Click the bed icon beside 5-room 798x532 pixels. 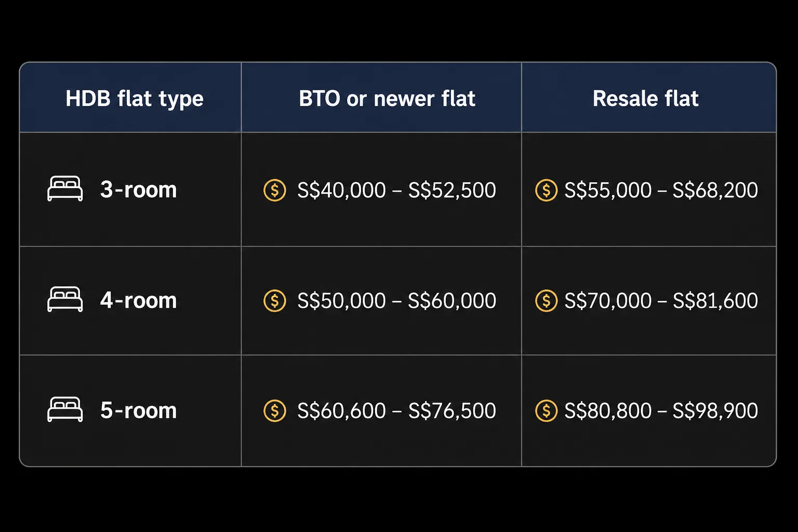coord(65,409)
